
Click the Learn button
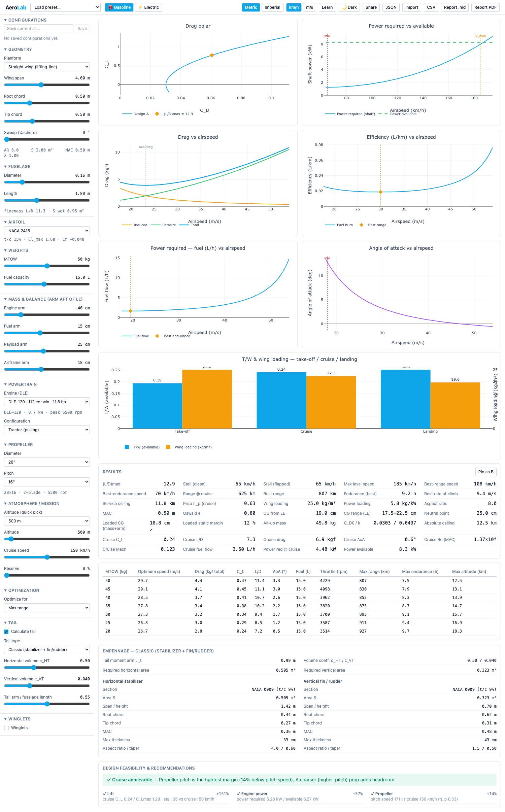[327, 7]
